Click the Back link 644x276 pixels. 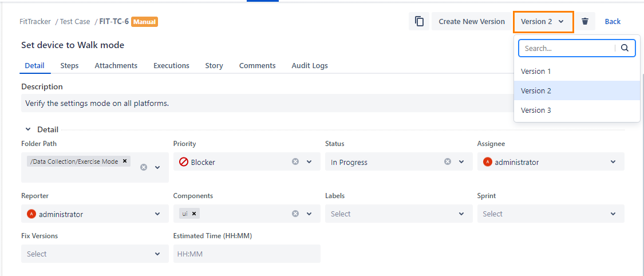pos(613,21)
